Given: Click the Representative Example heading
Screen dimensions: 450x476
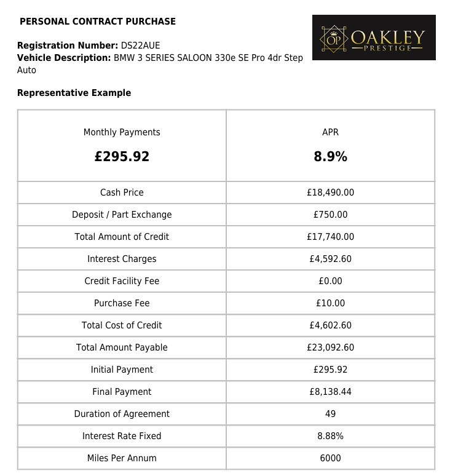Looking at the screenshot, I should [74, 93].
